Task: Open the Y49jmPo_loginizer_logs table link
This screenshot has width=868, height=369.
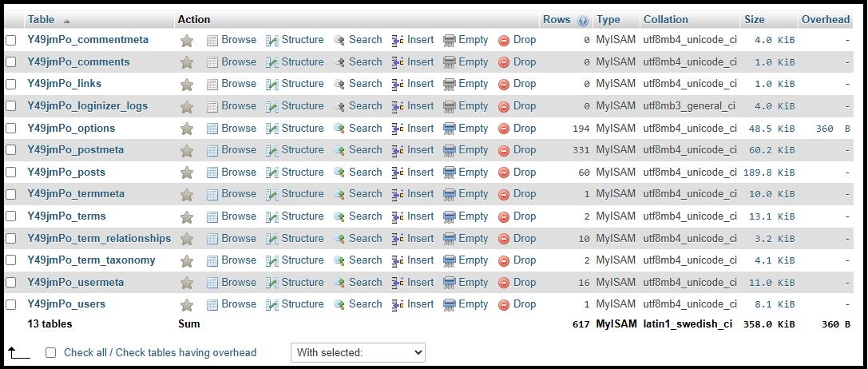Action: pyautogui.click(x=88, y=105)
